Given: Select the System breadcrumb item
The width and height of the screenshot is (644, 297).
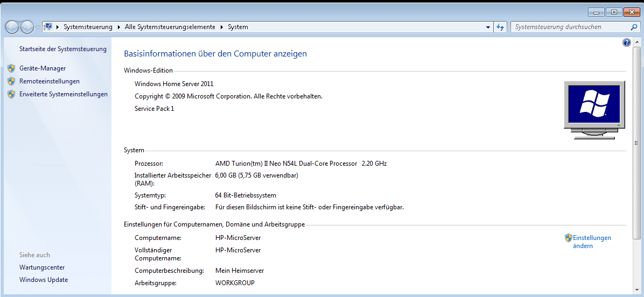Looking at the screenshot, I should [238, 27].
